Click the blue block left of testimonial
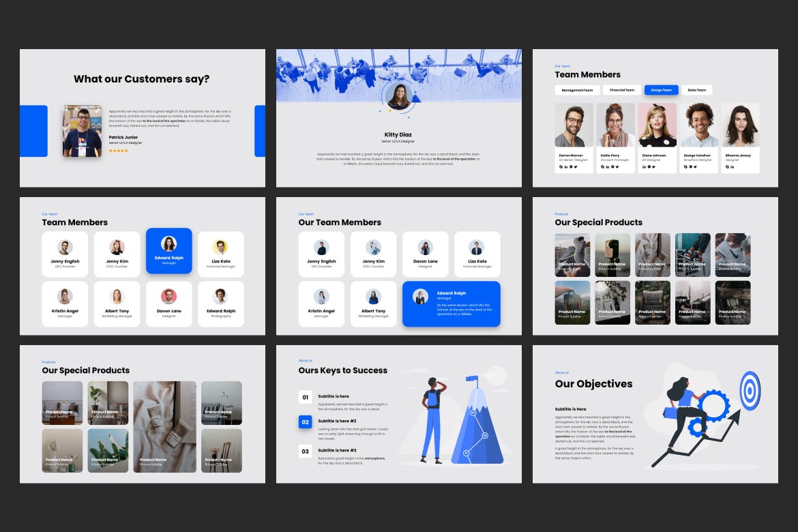This screenshot has height=532, width=798. click(x=33, y=131)
